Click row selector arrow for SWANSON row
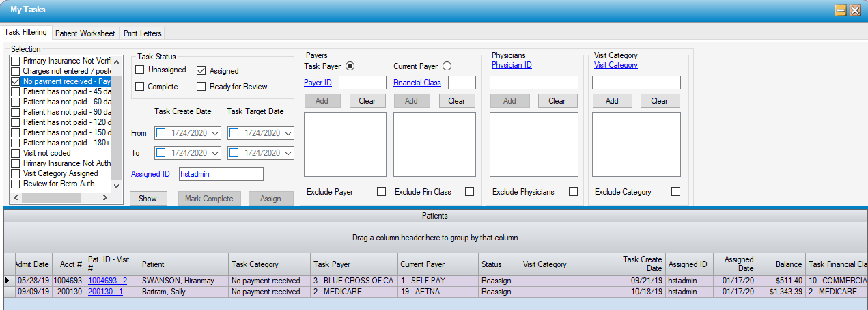The width and height of the screenshot is (868, 310). 8,281
